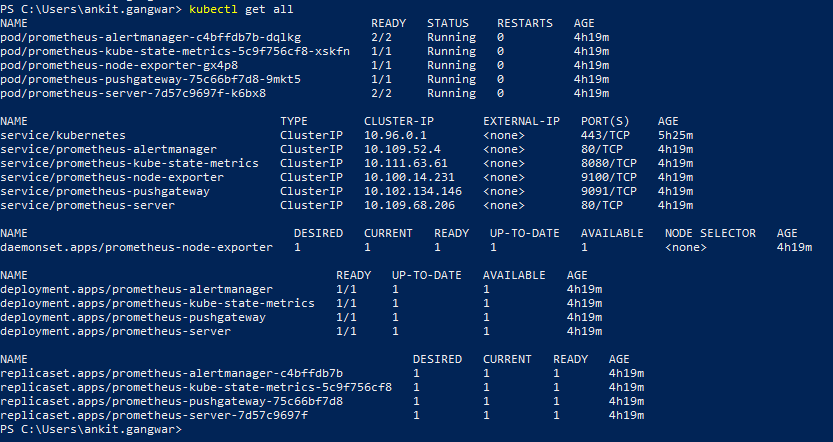Click service/prometheus-server name
The height and width of the screenshot is (442, 833).
[x=88, y=205]
